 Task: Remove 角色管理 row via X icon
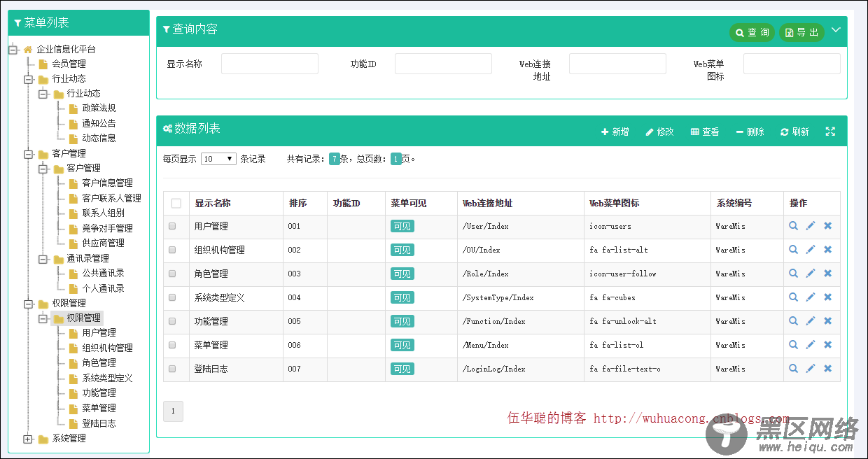click(827, 274)
